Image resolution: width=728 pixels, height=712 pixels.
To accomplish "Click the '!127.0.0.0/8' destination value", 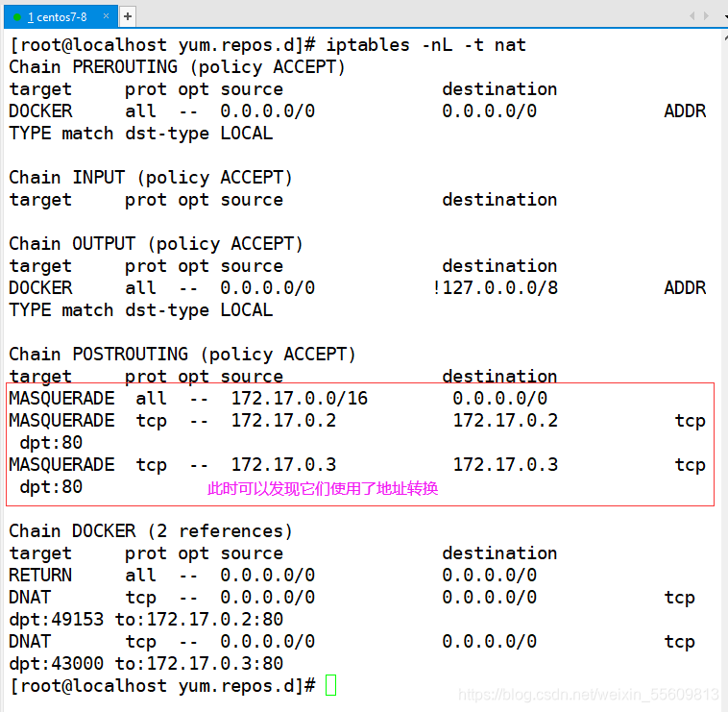I will [x=495, y=288].
